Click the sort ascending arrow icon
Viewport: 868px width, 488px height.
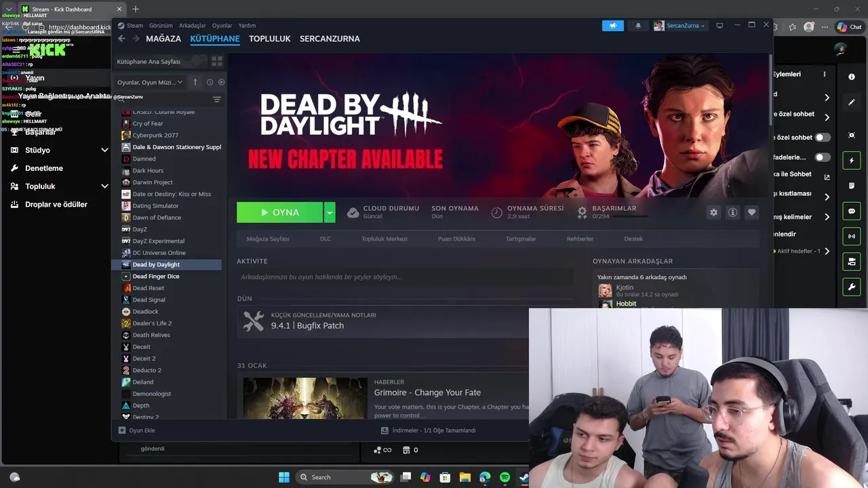click(x=195, y=82)
